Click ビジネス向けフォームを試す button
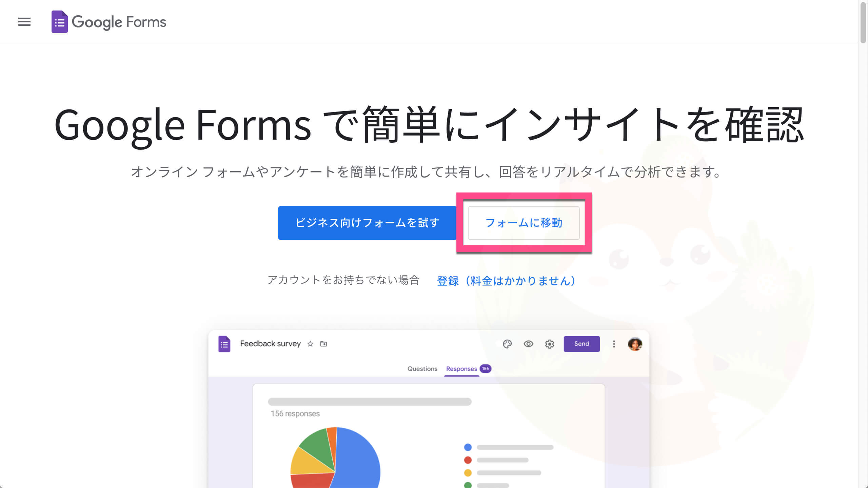 pyautogui.click(x=367, y=223)
